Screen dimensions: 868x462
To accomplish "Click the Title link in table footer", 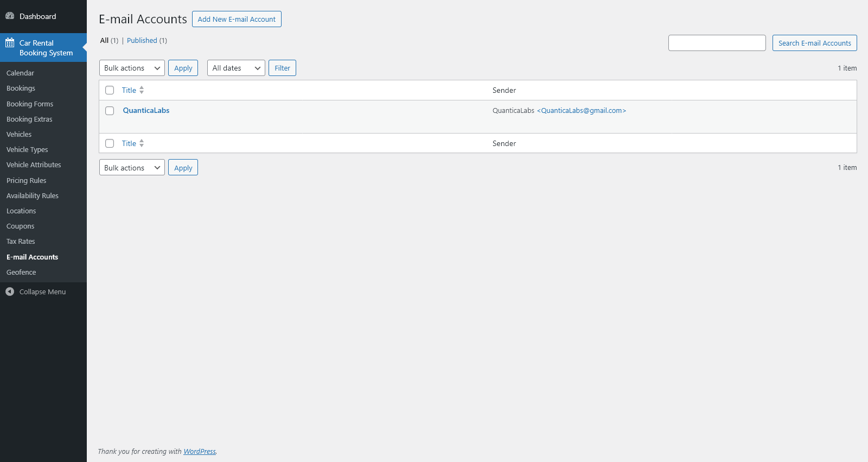I will (129, 143).
